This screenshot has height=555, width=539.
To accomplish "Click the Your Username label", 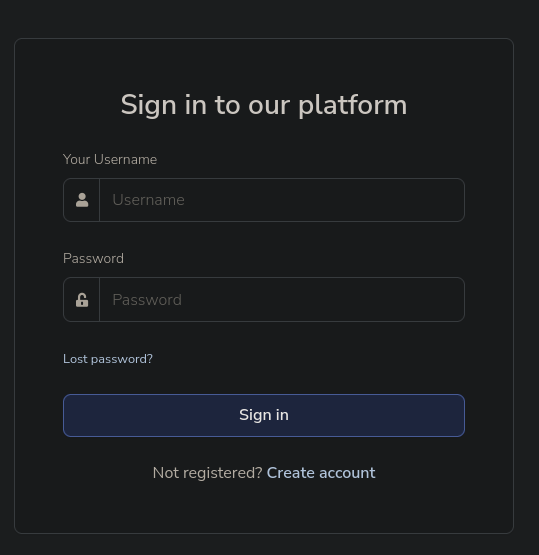I will coord(110,159).
